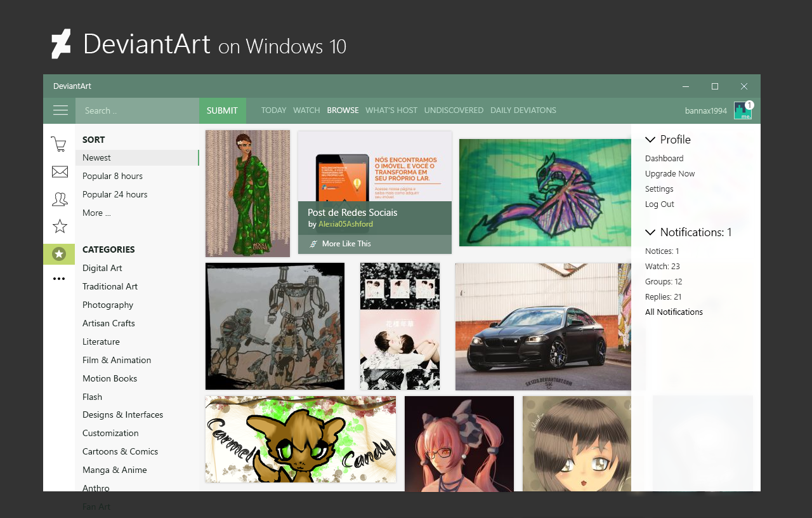Select the star favorites icon in sidebar

(59, 226)
